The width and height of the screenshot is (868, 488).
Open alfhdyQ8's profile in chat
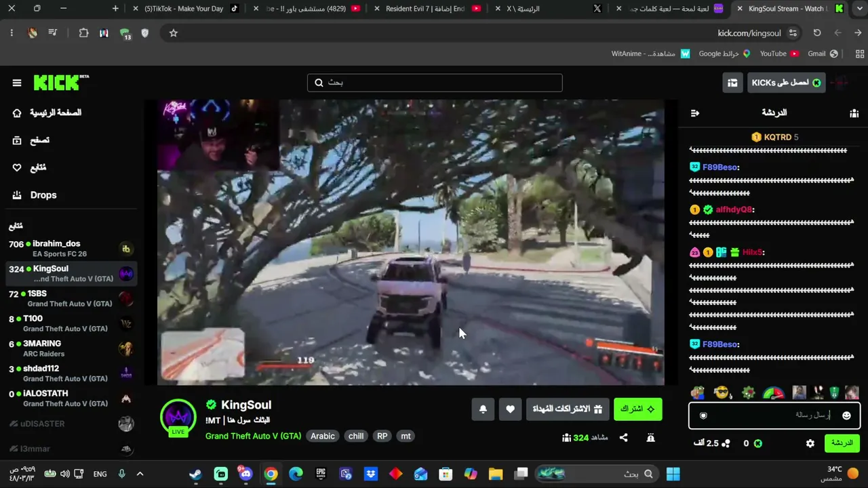point(734,210)
